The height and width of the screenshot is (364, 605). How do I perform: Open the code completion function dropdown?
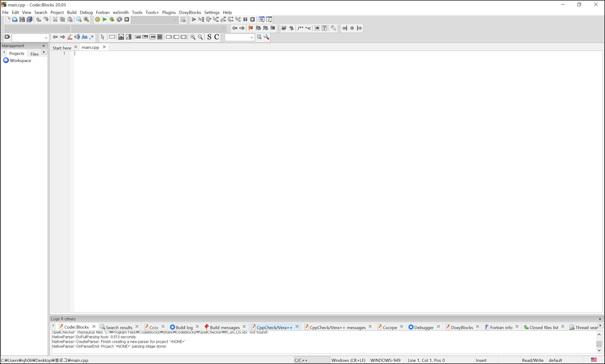click(x=224, y=29)
